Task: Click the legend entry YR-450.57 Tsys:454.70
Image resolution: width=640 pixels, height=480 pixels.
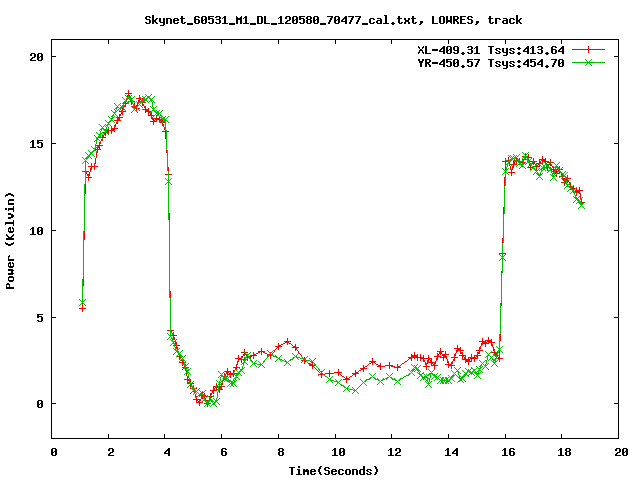Action: coord(491,63)
